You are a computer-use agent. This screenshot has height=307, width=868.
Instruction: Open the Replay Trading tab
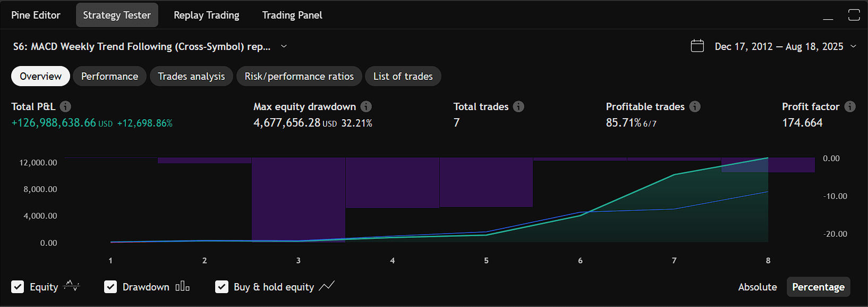coord(207,15)
